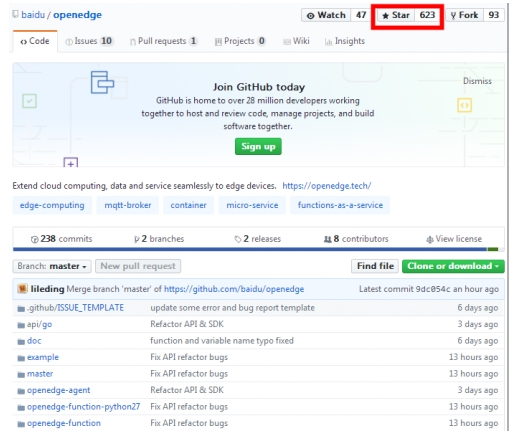
Task: Open the Pull requests tab
Action: click(x=163, y=41)
